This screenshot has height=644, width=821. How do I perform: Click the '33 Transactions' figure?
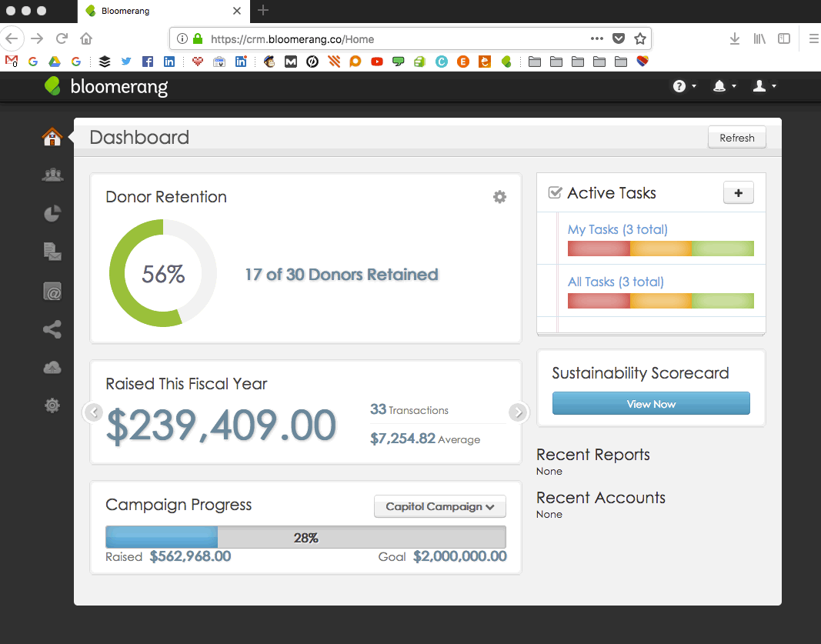pyautogui.click(x=409, y=409)
